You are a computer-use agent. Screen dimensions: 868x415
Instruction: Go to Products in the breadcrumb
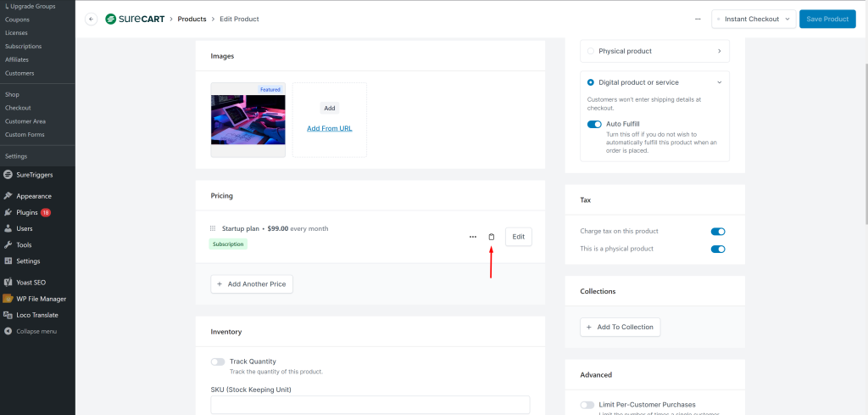point(192,19)
